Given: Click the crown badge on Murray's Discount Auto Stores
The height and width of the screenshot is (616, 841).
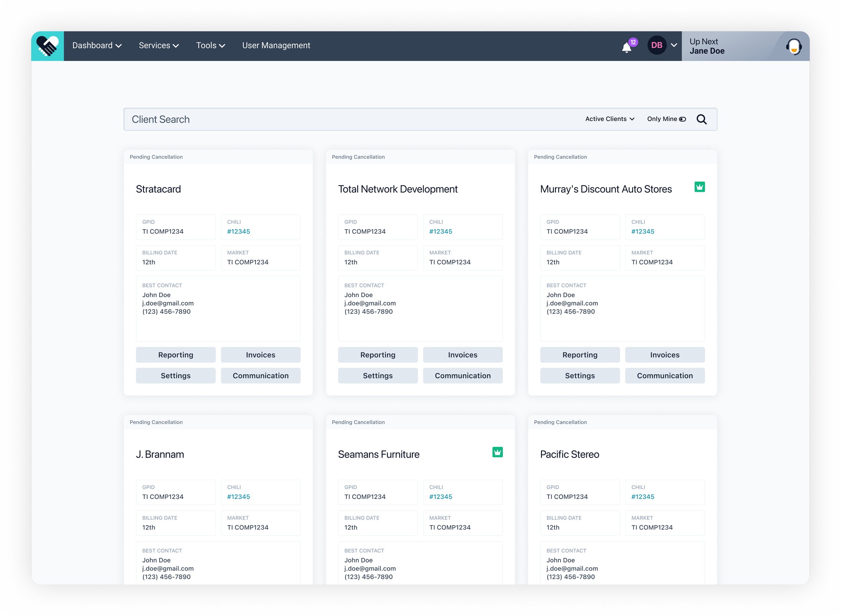Looking at the screenshot, I should 699,187.
